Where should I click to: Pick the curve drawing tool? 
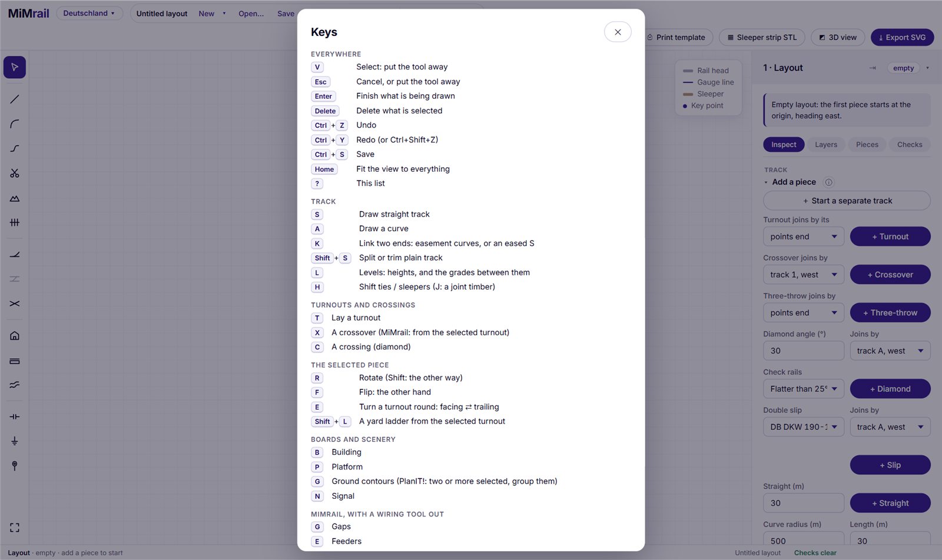15,124
